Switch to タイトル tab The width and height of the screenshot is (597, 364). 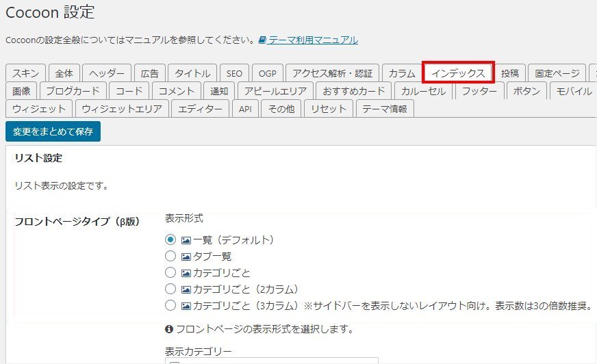[192, 73]
